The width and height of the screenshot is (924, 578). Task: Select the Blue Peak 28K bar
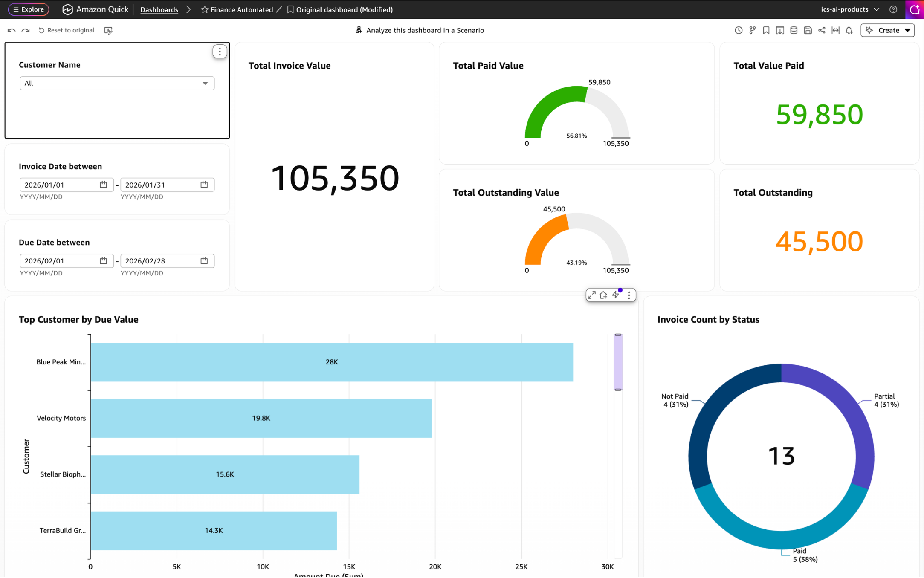pyautogui.click(x=332, y=362)
